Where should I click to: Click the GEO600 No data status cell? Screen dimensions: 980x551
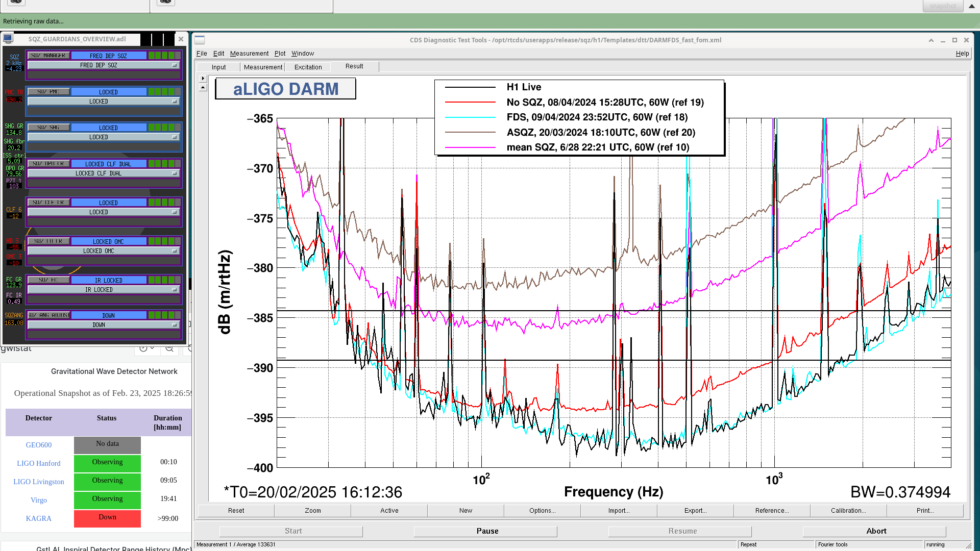pyautogui.click(x=107, y=445)
